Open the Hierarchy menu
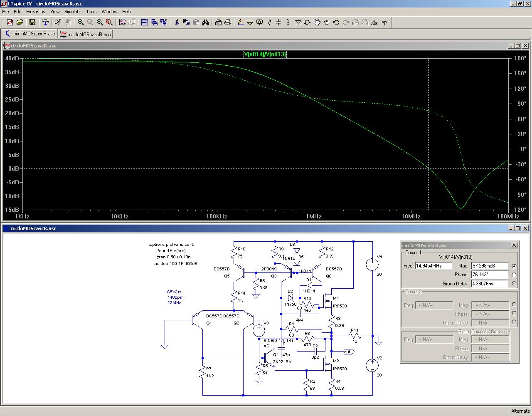 pyautogui.click(x=36, y=12)
